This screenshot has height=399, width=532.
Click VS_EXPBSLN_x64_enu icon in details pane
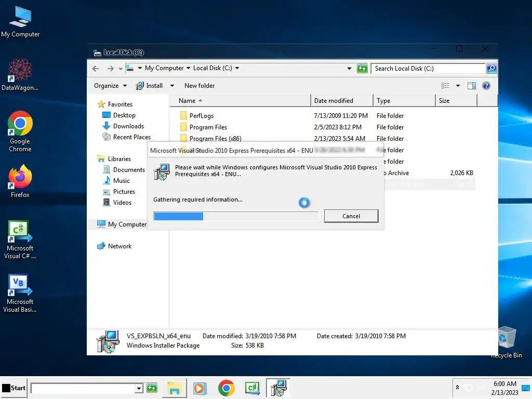108,341
